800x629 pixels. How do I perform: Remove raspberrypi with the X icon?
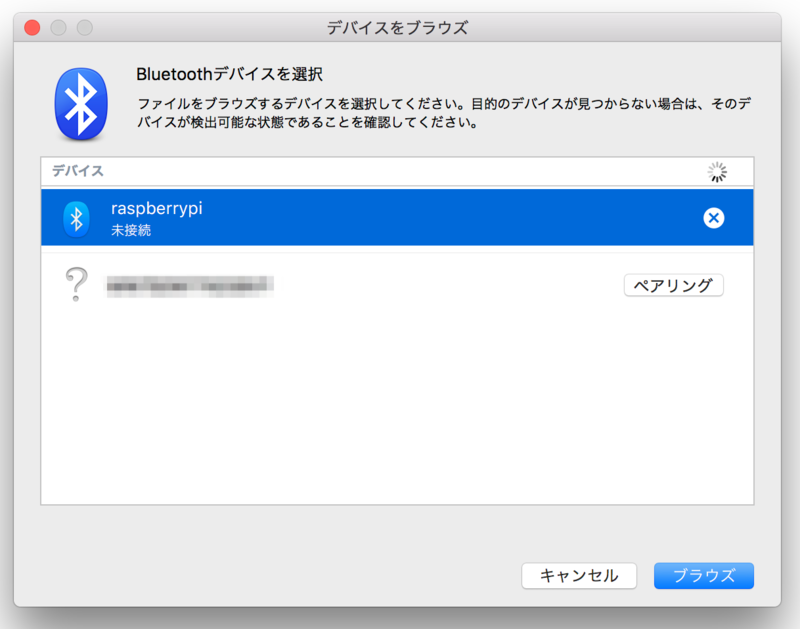point(713,218)
